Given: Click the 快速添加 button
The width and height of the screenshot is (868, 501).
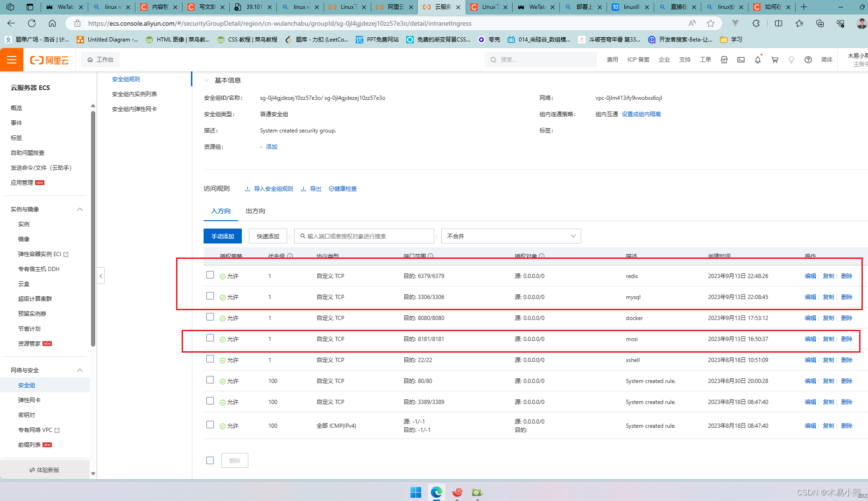Looking at the screenshot, I should [268, 236].
